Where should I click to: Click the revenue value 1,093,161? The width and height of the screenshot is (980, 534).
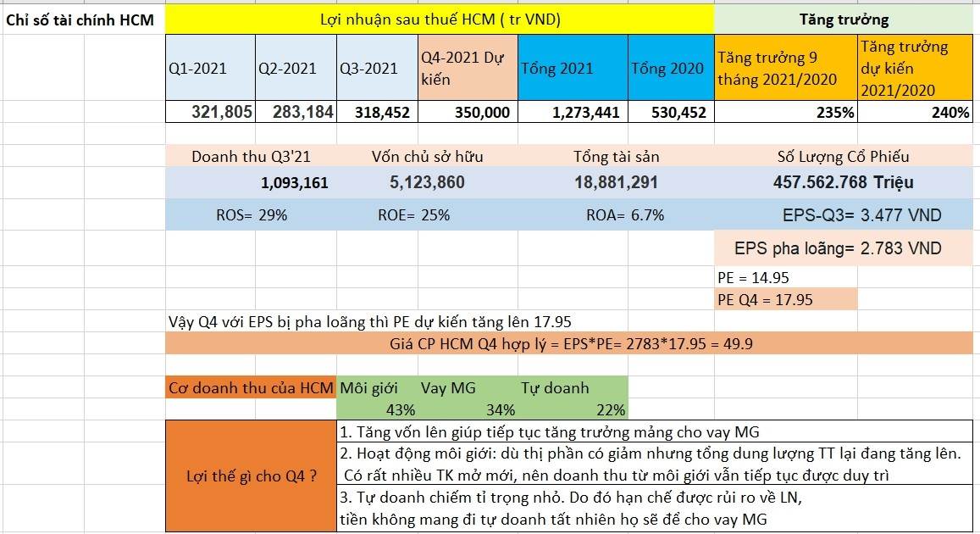(295, 182)
